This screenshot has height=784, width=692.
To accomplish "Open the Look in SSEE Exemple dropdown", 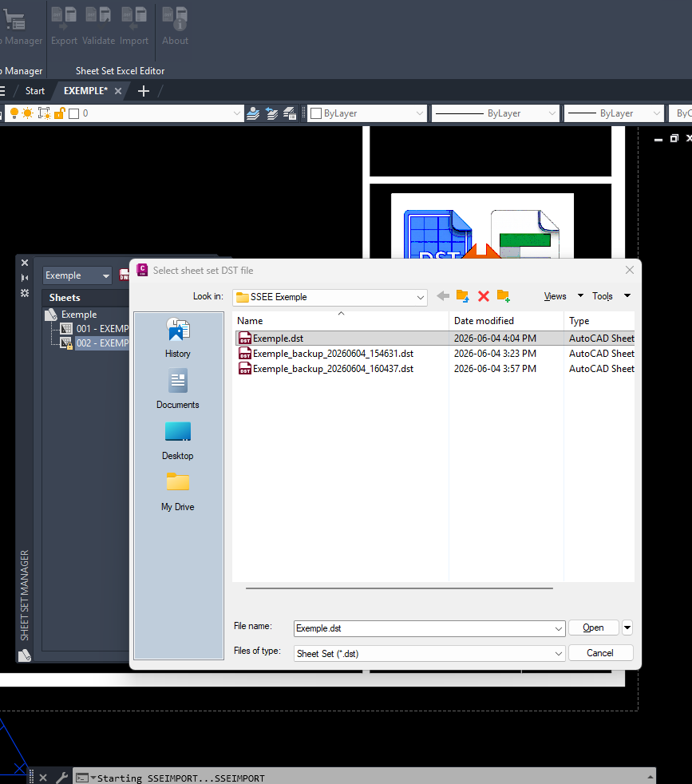I will click(x=330, y=297).
